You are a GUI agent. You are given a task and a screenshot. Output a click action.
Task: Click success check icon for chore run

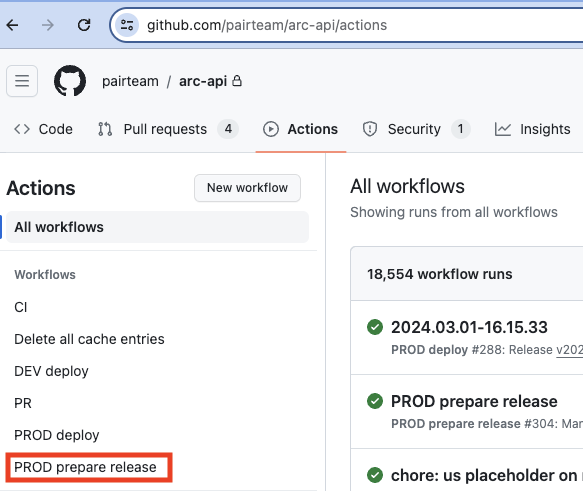[375, 475]
